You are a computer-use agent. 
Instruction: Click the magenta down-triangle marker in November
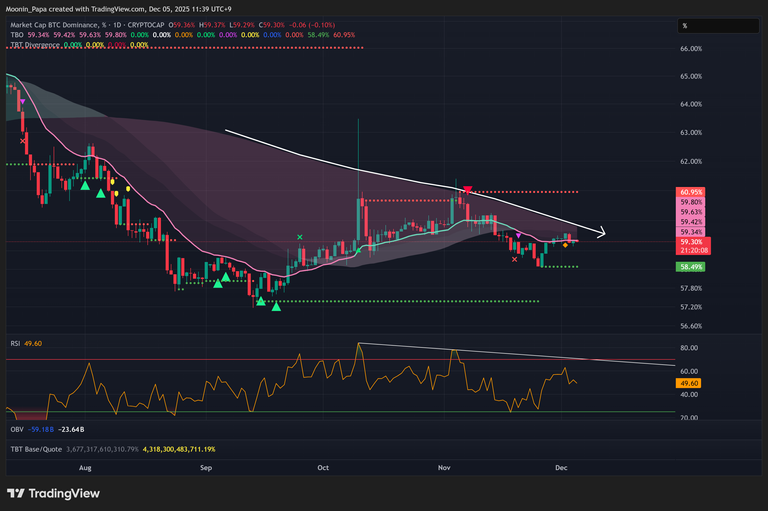[x=518, y=234]
